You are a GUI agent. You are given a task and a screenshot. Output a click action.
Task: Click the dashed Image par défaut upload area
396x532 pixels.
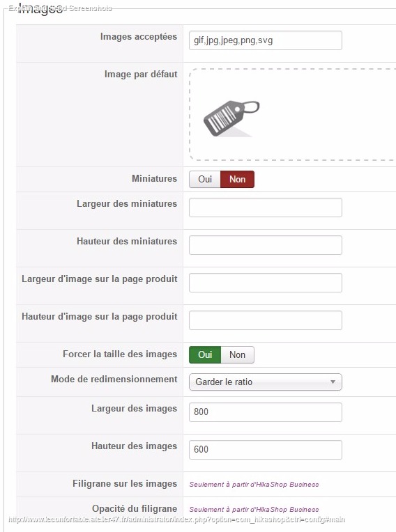coord(292,114)
